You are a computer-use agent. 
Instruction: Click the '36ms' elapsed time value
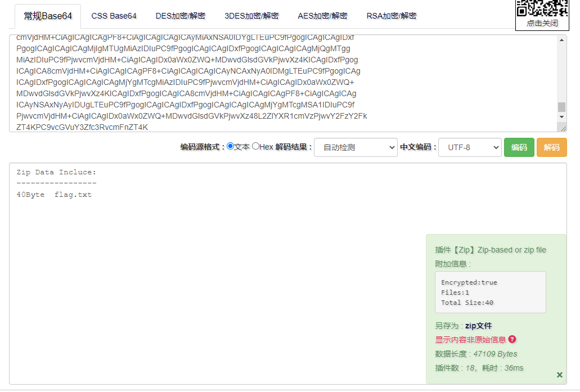coord(514,368)
